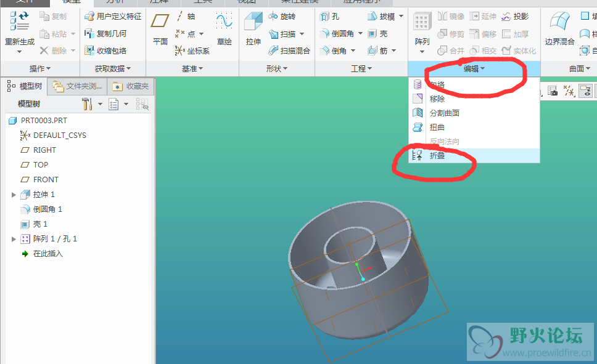The width and height of the screenshot is (597, 364).
Task: Toggle datum point display in view toolbar
Action: (569, 91)
